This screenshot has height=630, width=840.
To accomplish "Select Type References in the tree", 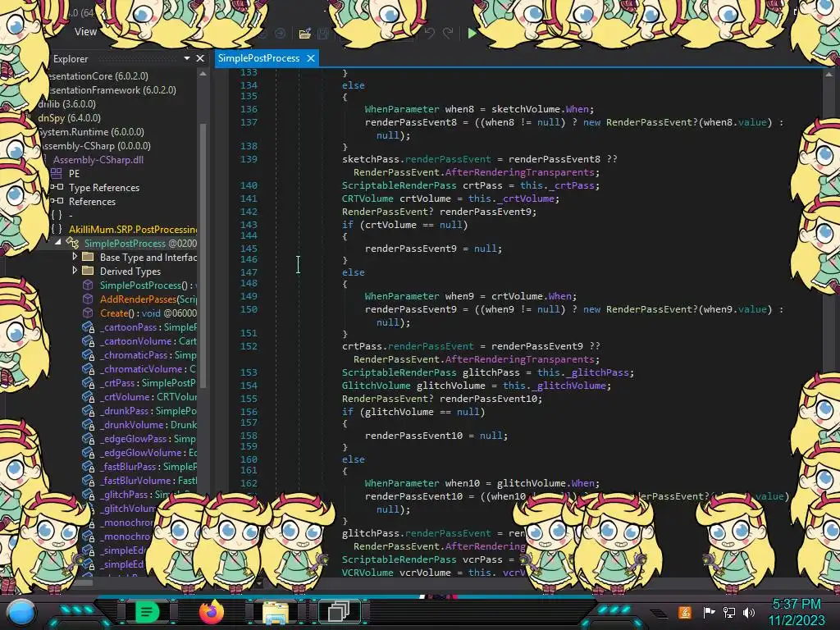I will coord(104,188).
